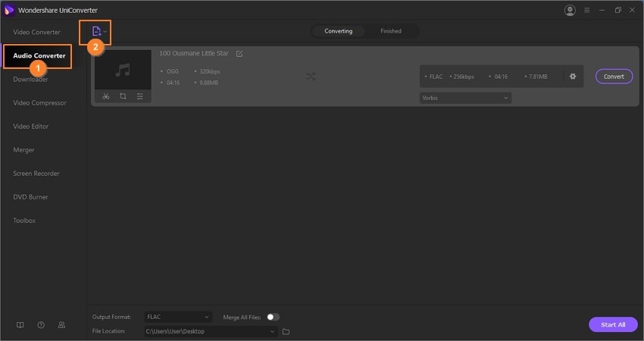Open Toolbox in sidebar
Screen dimensions: 644x341
(x=24, y=221)
